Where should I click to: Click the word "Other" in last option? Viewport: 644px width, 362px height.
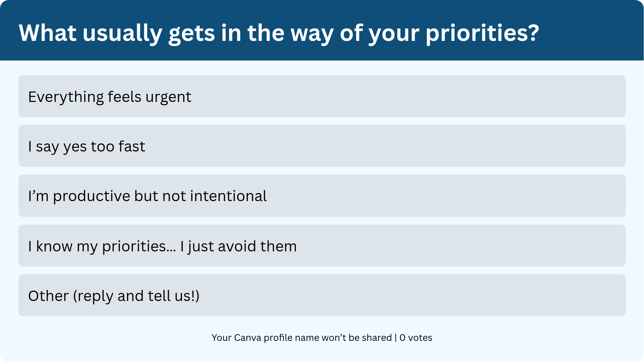point(49,296)
